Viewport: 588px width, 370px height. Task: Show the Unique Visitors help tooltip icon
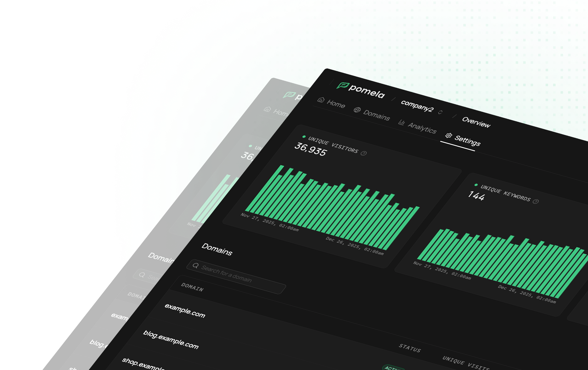(364, 153)
